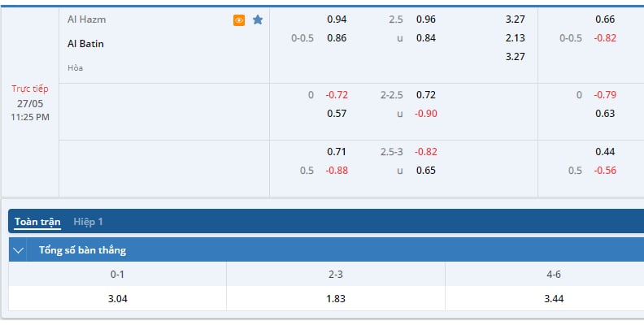Choose handicap odds 0.57
Image resolution: width=644 pixels, height=325 pixels.
coord(337,113)
